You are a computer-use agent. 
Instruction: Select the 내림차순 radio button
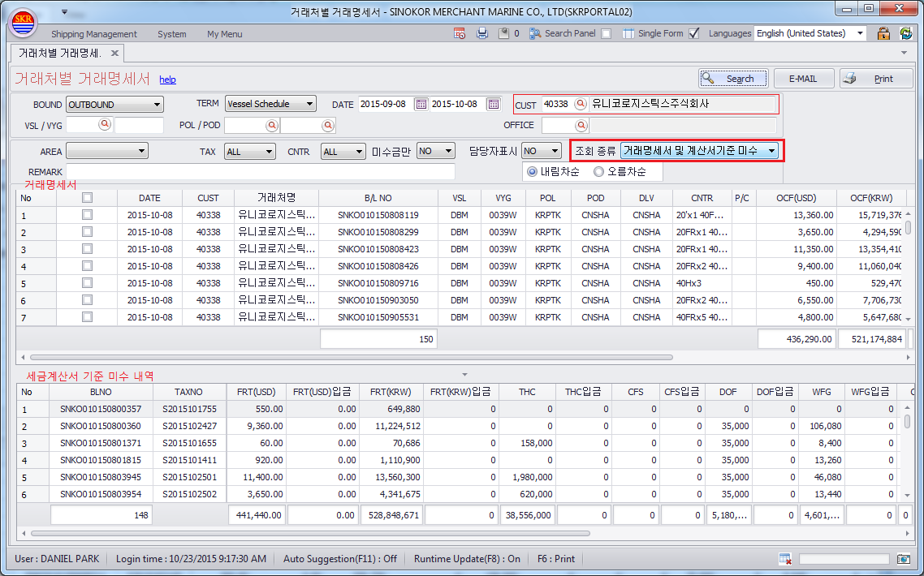[532, 171]
